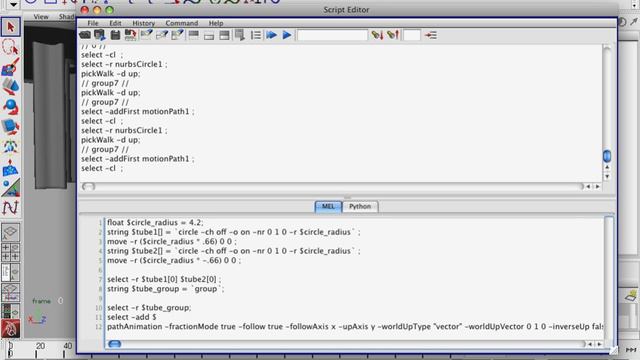Open the Command menu
The height and width of the screenshot is (360, 640).
[x=182, y=23]
